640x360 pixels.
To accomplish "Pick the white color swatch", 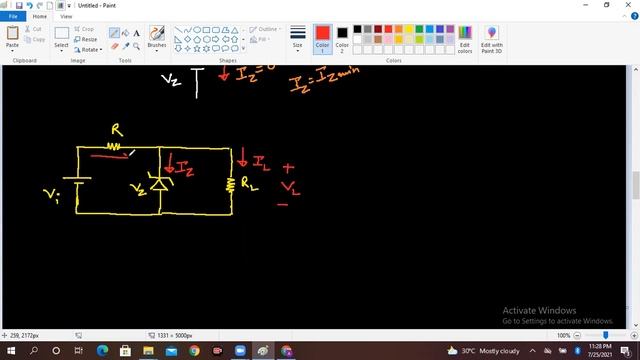I will coord(358,40).
